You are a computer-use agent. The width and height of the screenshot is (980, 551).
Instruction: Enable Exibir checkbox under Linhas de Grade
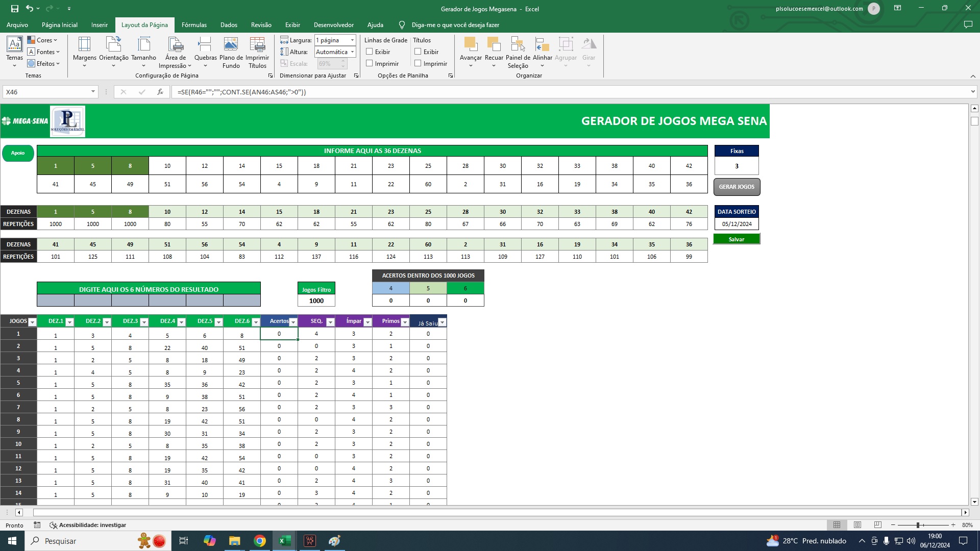pyautogui.click(x=370, y=52)
